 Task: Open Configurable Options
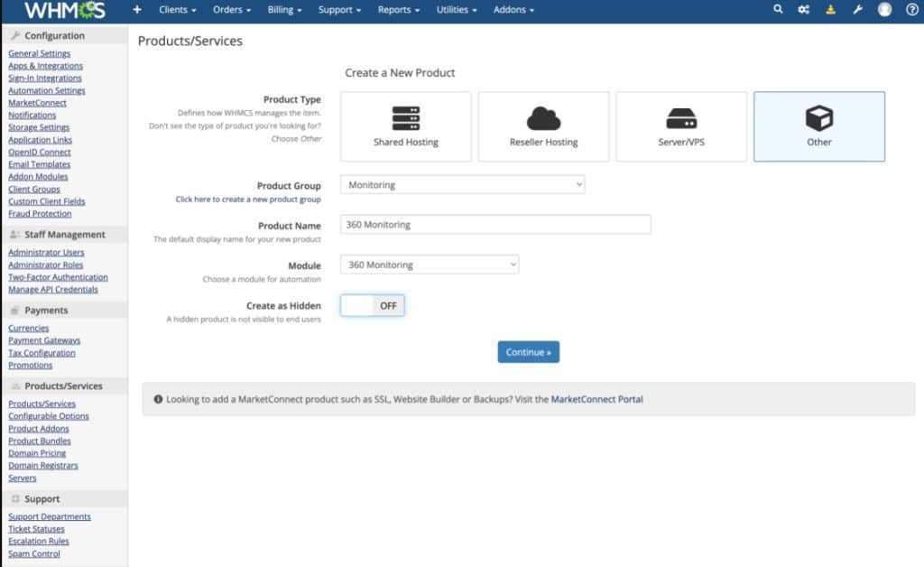click(x=49, y=417)
